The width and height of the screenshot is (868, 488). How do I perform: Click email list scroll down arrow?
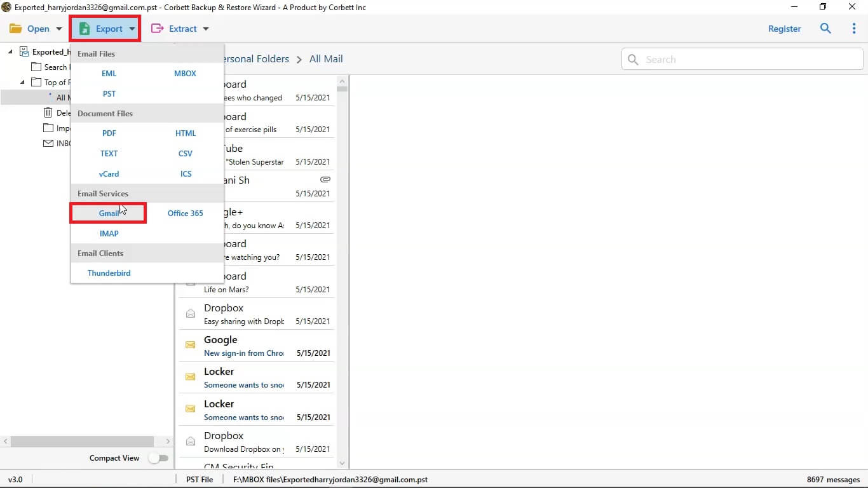coord(342,463)
